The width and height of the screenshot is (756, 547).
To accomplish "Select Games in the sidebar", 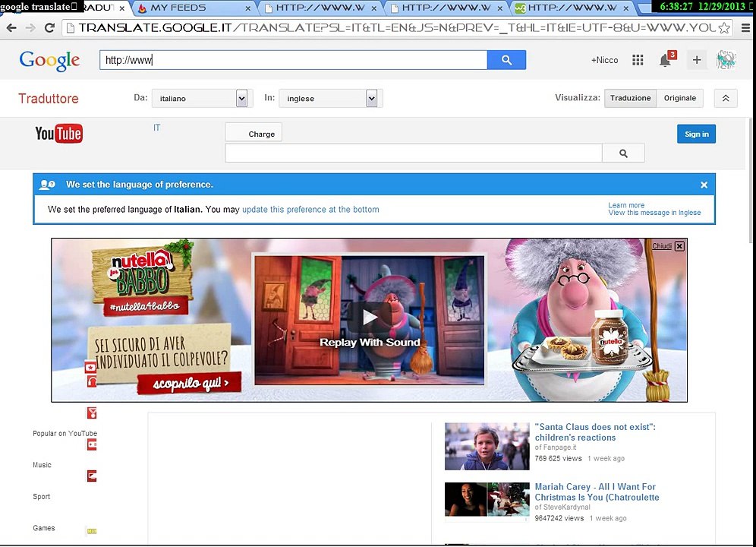I will point(44,528).
